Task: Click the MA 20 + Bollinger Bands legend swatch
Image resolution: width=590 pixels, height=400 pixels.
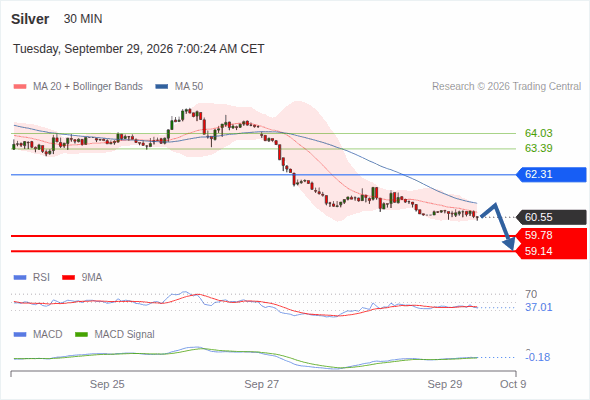Action: 20,87
